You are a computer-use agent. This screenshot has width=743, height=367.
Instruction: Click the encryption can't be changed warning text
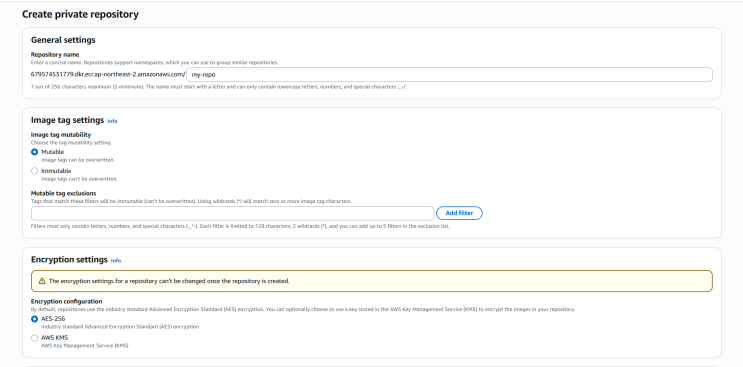click(x=169, y=281)
